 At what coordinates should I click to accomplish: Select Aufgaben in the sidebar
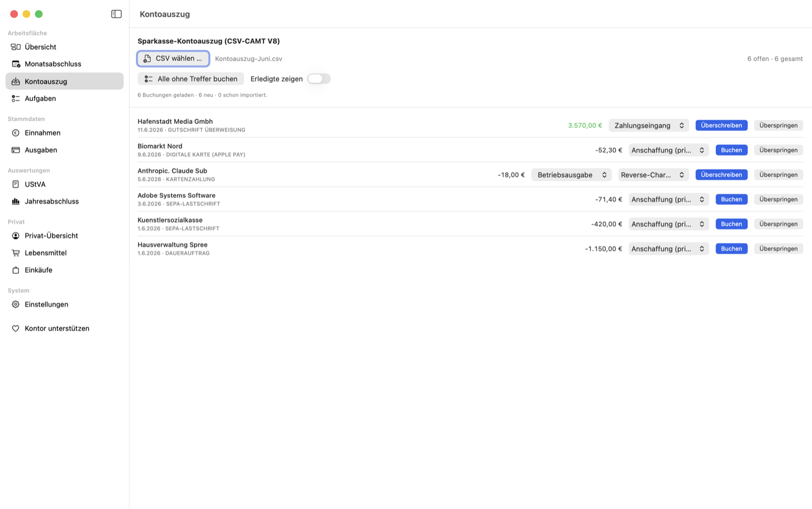click(64, 98)
